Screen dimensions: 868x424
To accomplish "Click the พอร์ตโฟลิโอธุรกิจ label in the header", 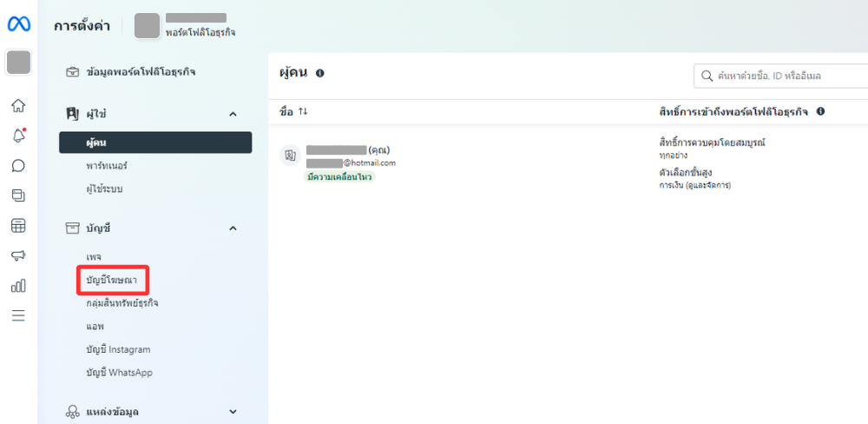I will [201, 33].
